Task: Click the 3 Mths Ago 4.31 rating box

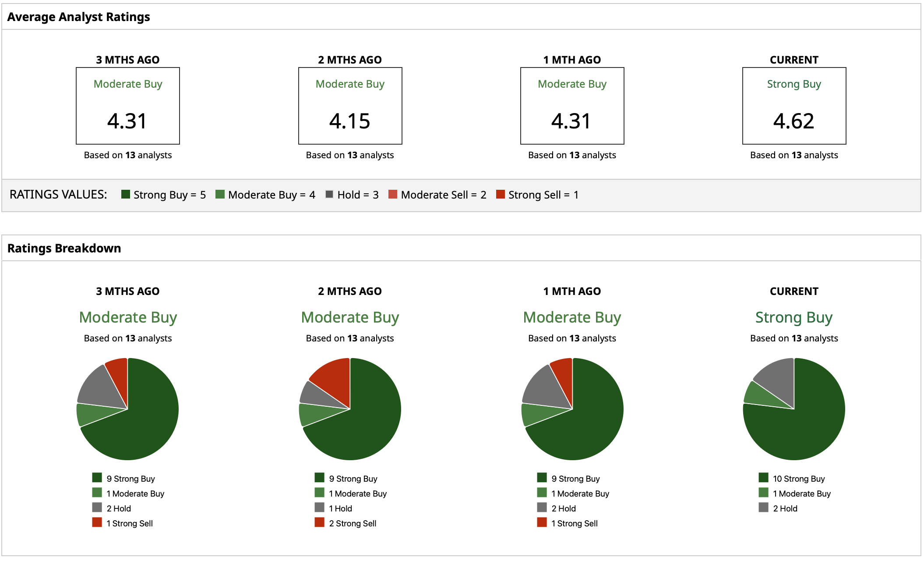Action: pos(128,106)
